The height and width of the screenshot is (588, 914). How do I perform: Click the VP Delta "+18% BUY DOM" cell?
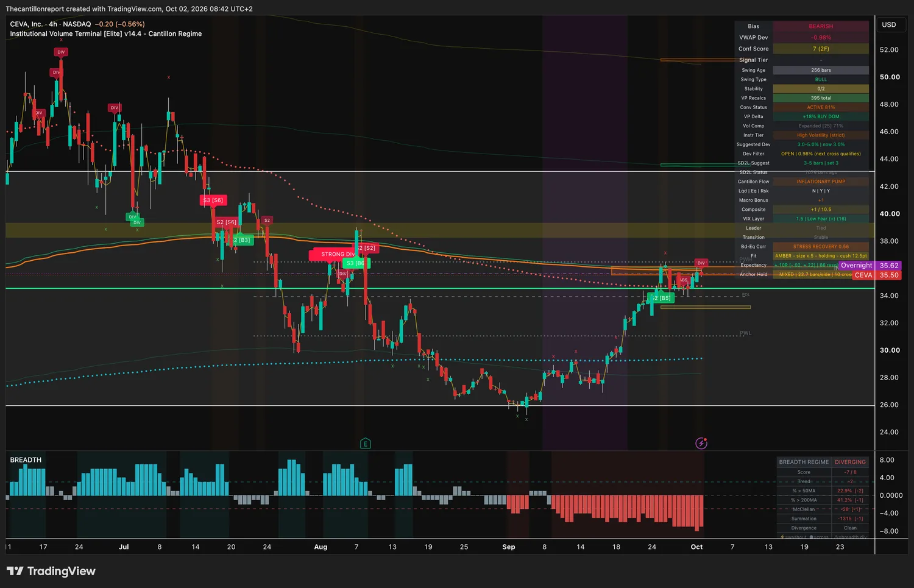click(821, 116)
